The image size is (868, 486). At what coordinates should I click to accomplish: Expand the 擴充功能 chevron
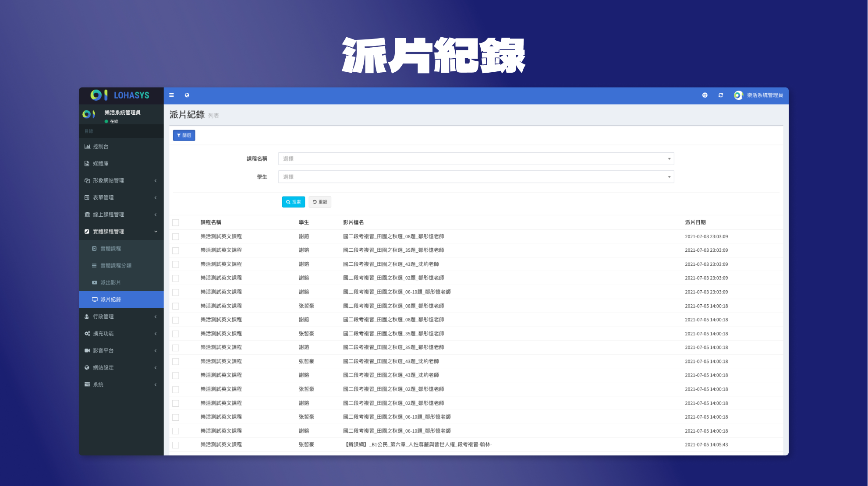point(156,334)
